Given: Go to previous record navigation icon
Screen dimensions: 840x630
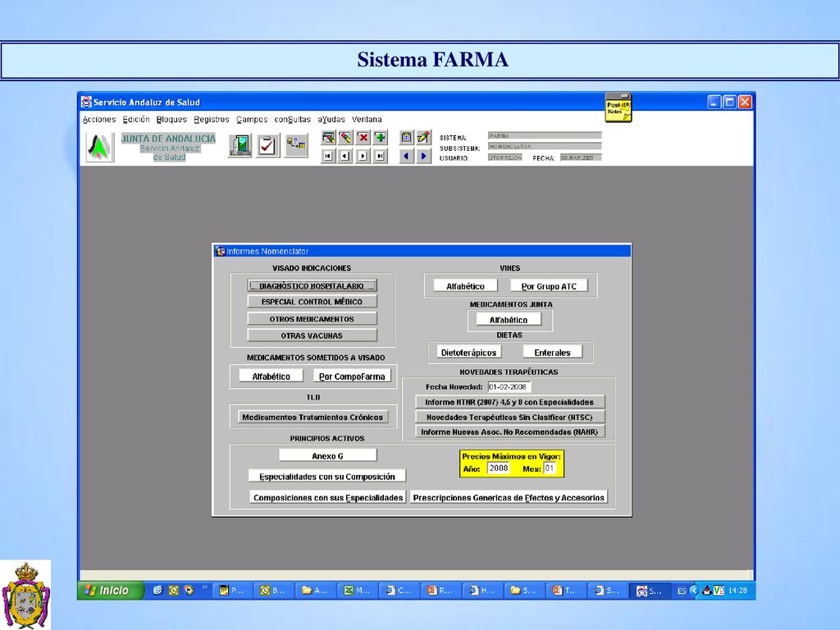Looking at the screenshot, I should pos(345,156).
